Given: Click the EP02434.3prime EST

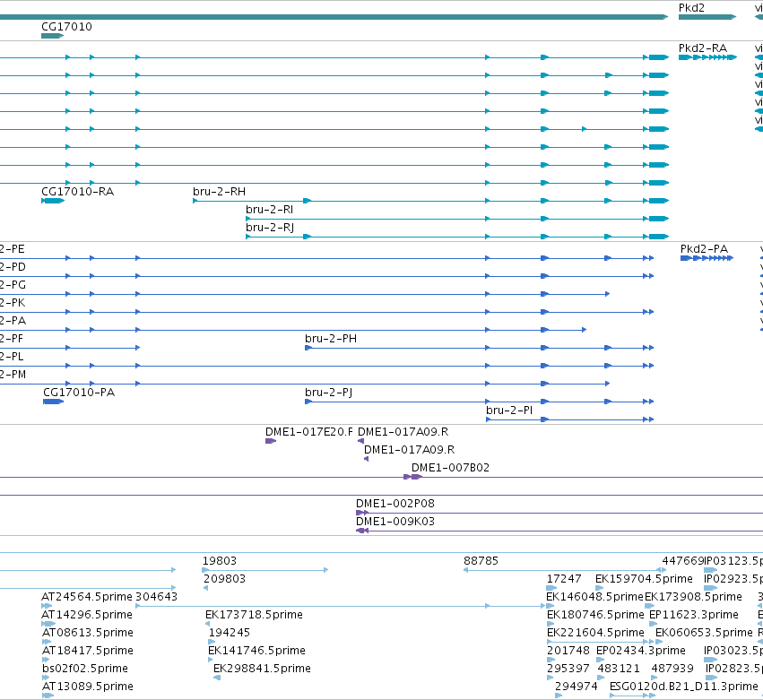Looking at the screenshot, I should (600, 660).
